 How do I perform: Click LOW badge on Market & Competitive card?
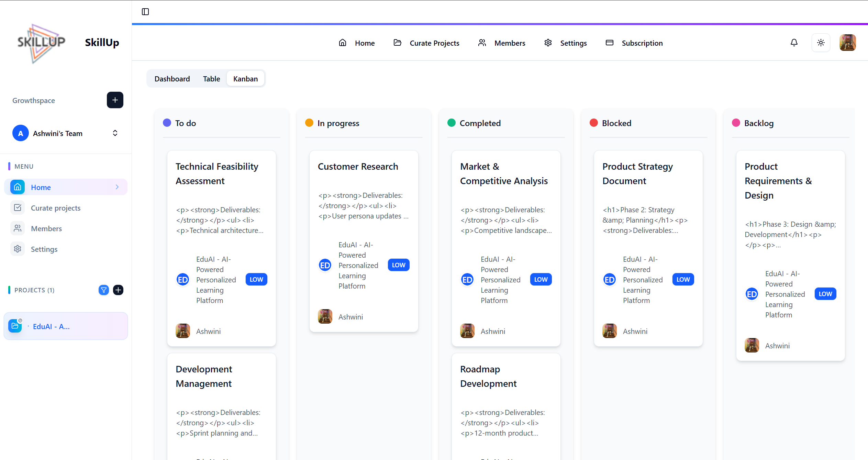click(541, 279)
